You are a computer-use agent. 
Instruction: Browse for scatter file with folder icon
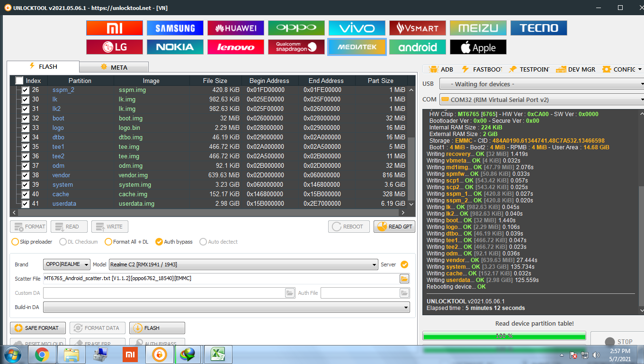point(404,279)
